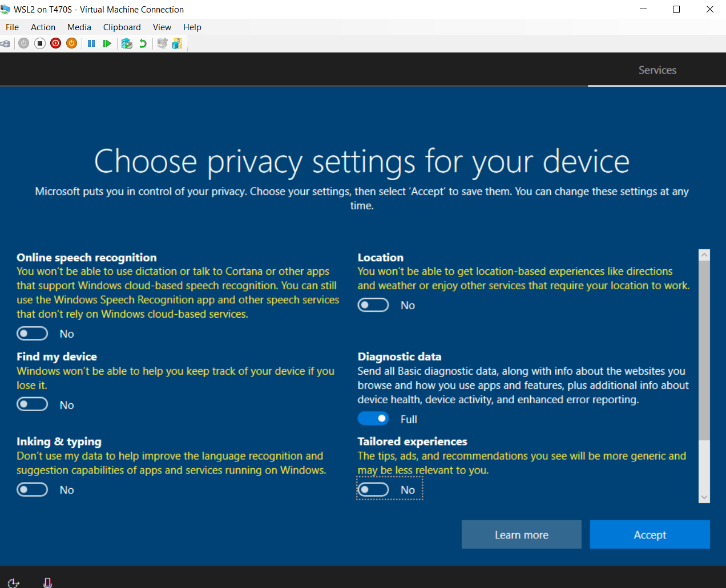Screen dimensions: 726x588
Task: Open the Action menu
Action: [x=43, y=27]
